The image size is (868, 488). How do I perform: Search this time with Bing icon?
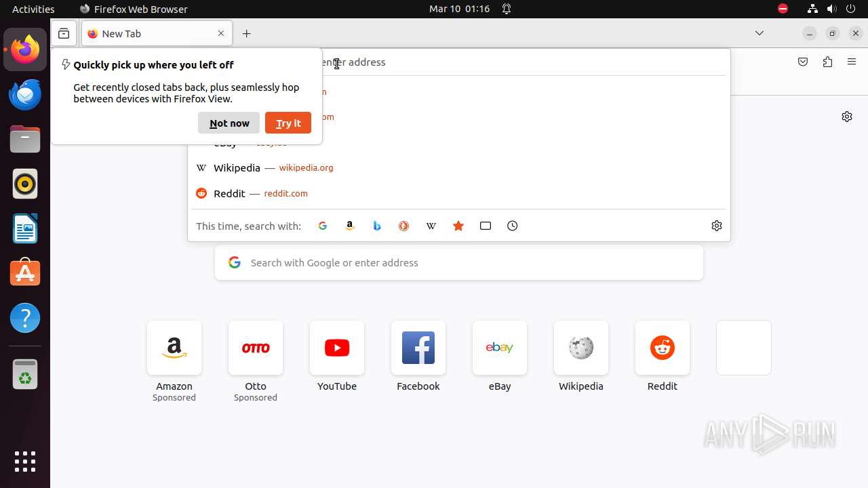point(377,226)
